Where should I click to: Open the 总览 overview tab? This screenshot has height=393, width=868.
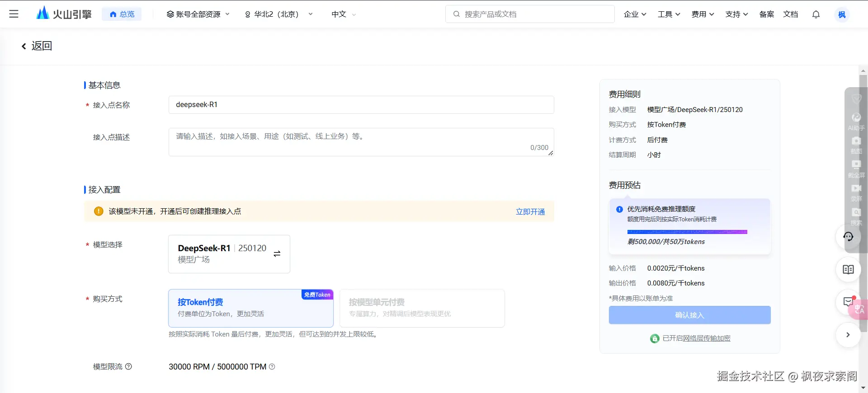click(122, 14)
